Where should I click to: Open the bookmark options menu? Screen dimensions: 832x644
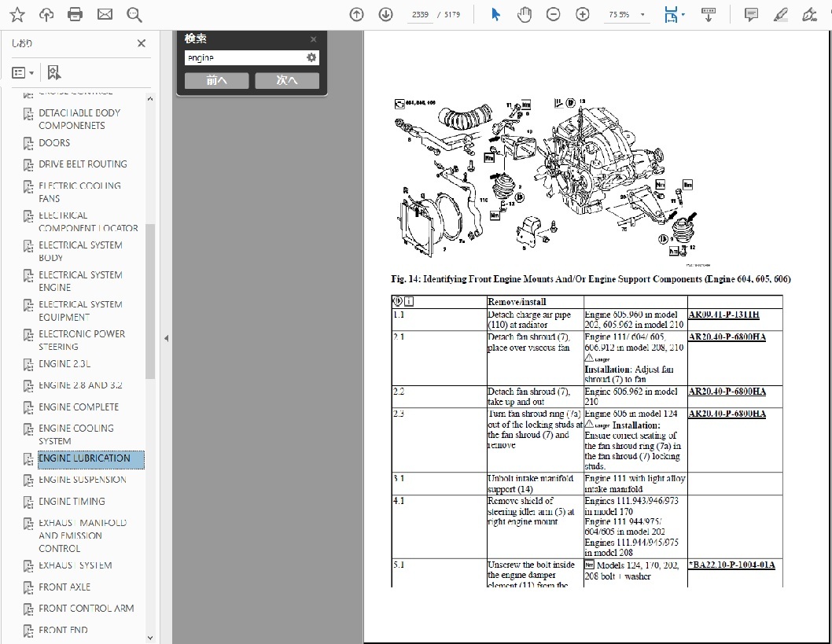(23, 72)
